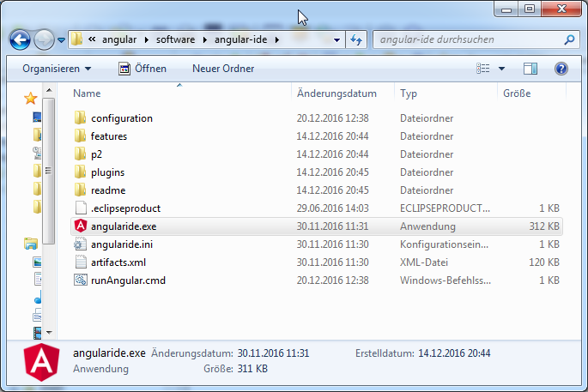Click the artifacts.xml file name
The image size is (588, 392).
click(x=118, y=262)
